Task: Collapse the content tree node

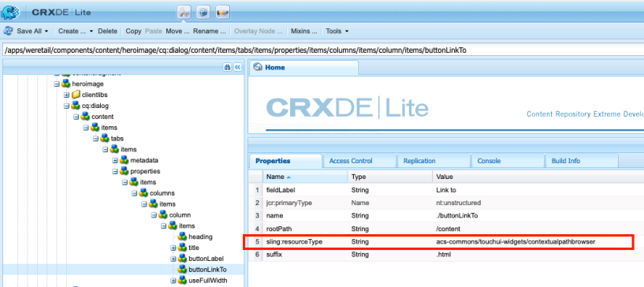Action: point(76,117)
